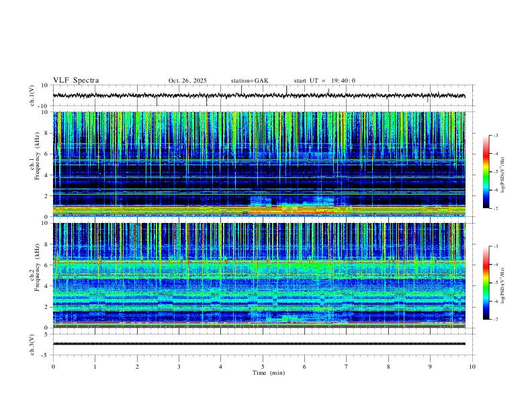Click time axis tick label "2"
The image size is (532, 411).
pos(137,367)
